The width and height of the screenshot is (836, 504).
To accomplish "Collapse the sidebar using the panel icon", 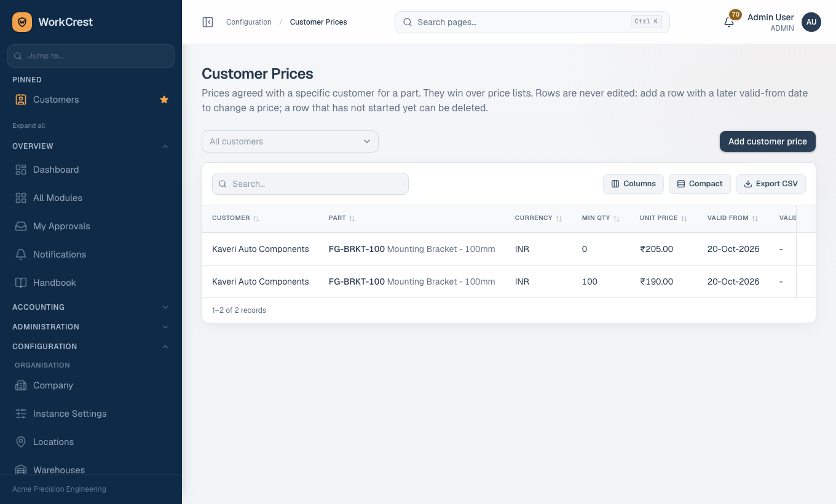I will (208, 22).
